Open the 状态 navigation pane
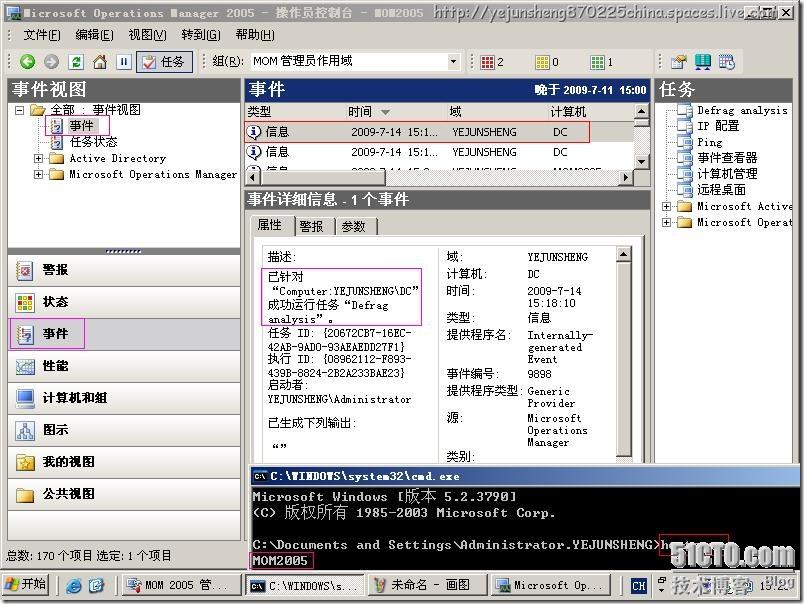This screenshot has width=804, height=604. (124, 302)
